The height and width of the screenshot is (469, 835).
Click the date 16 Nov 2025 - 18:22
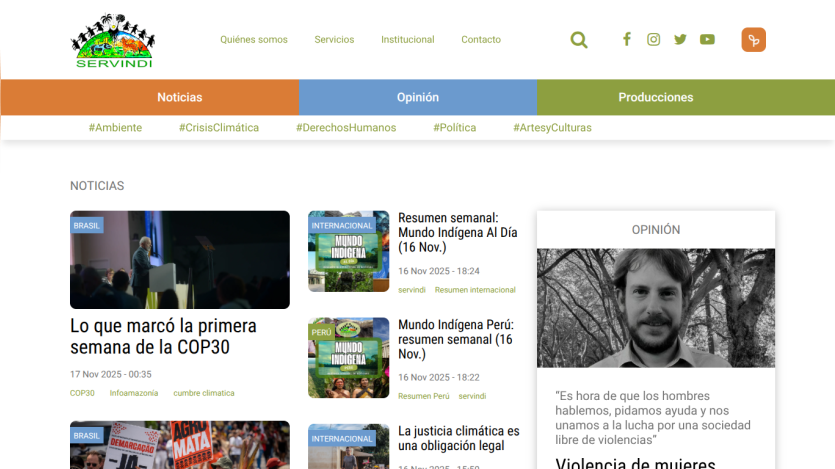click(439, 377)
